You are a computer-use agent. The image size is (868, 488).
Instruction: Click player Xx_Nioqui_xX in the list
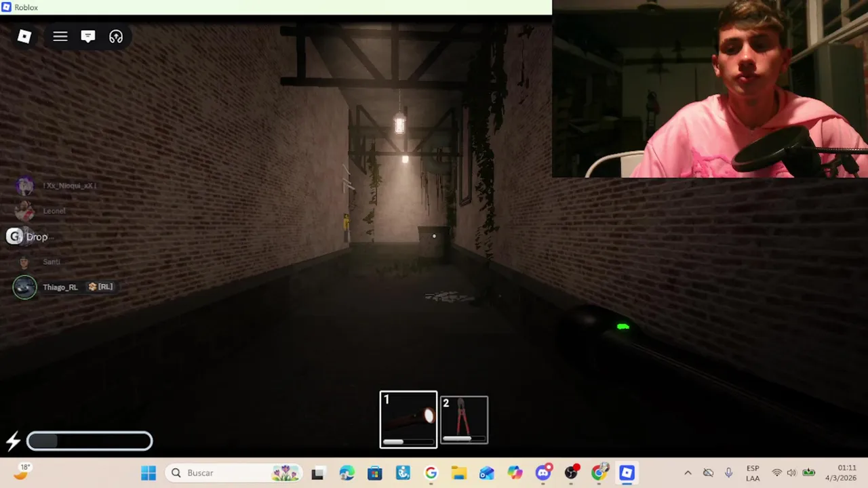pyautogui.click(x=70, y=186)
